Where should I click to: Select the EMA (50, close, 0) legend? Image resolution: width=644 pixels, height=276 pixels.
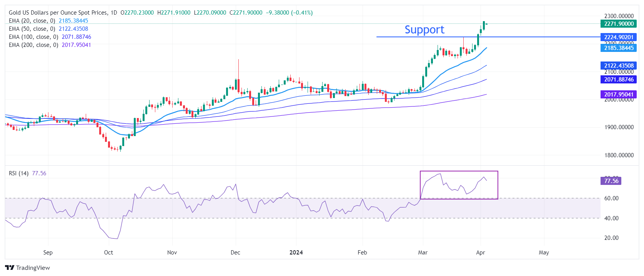point(32,29)
